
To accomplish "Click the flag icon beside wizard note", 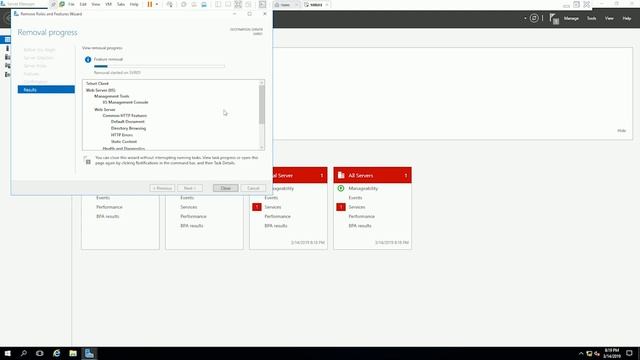I will click(x=88, y=160).
